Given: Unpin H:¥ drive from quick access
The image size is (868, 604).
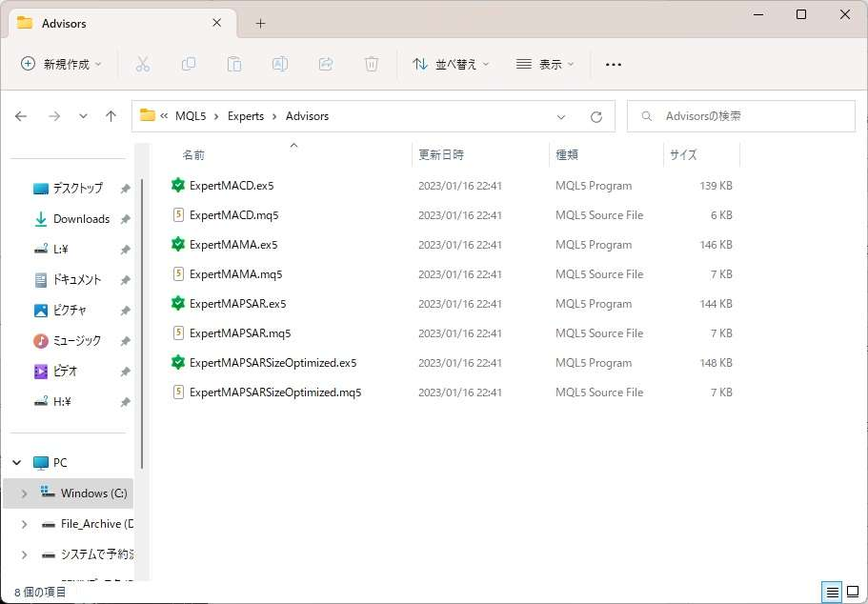Looking at the screenshot, I should [125, 402].
